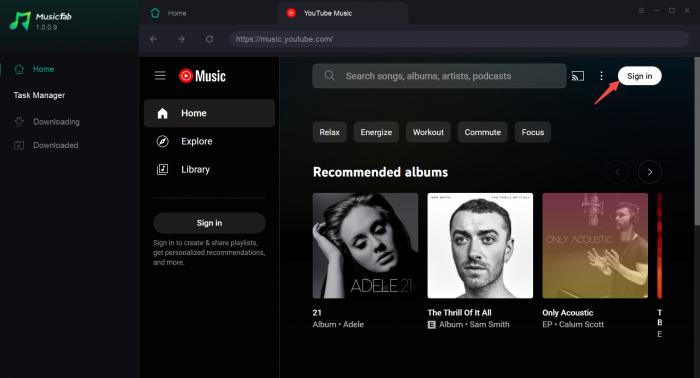Click the Sam Smith artist link

pos(489,324)
